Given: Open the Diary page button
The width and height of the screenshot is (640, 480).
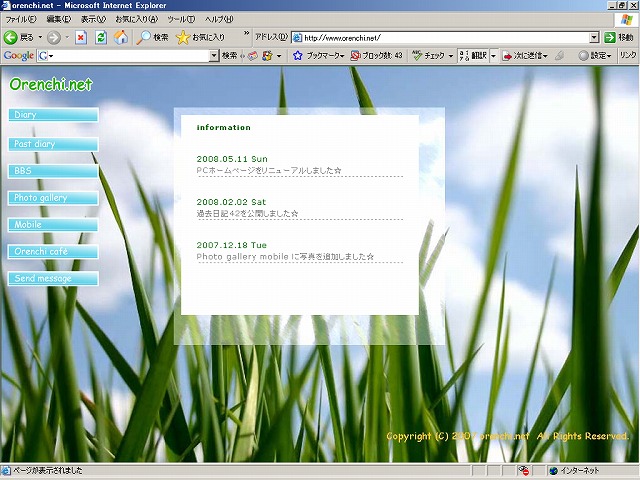Looking at the screenshot, I should click(x=53, y=115).
